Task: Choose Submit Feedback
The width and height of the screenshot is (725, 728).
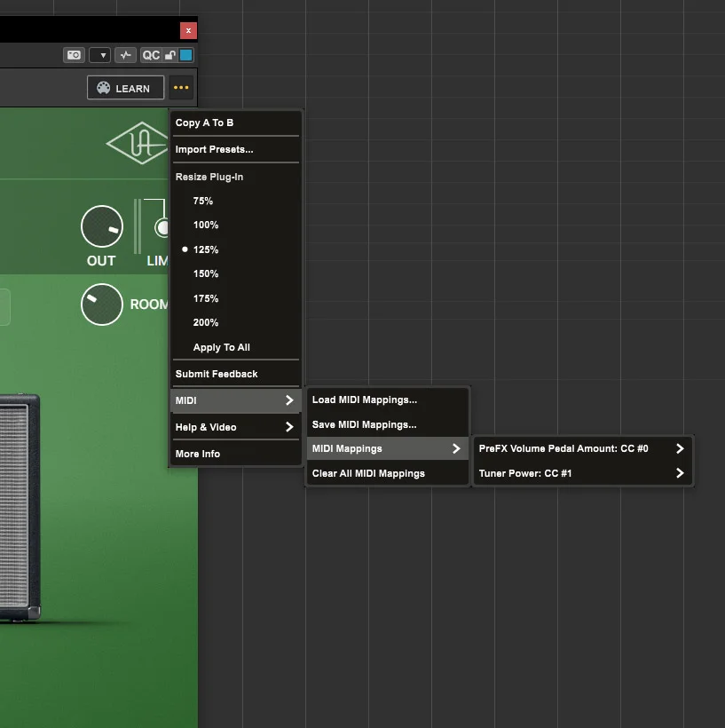Action: coord(236,375)
